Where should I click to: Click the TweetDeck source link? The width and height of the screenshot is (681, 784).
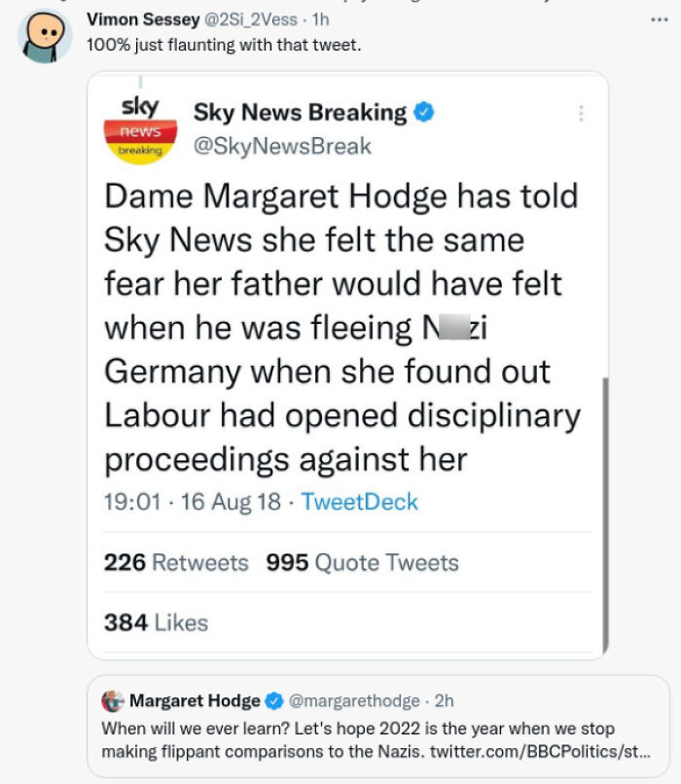pos(359,502)
